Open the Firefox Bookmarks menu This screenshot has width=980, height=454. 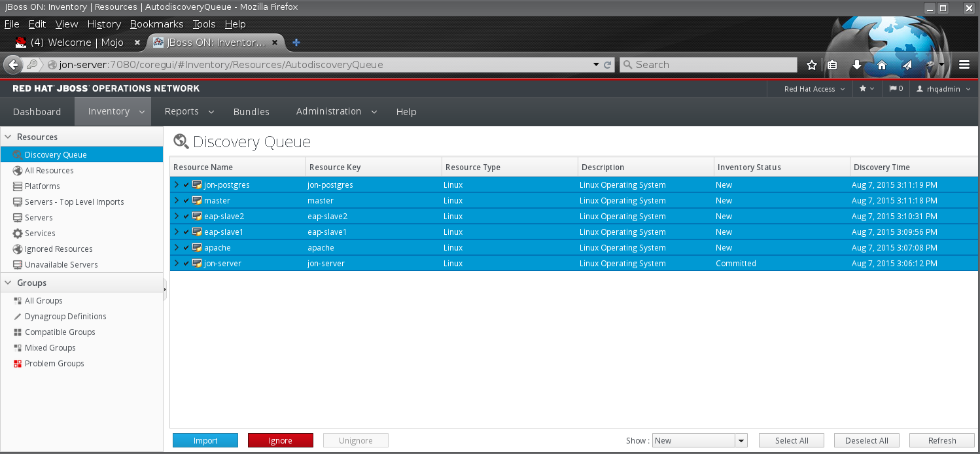[157, 24]
